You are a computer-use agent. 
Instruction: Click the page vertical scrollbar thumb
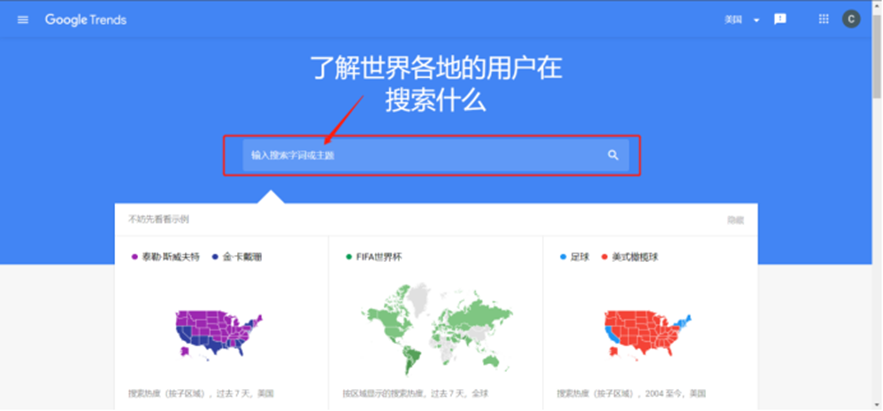[877, 56]
